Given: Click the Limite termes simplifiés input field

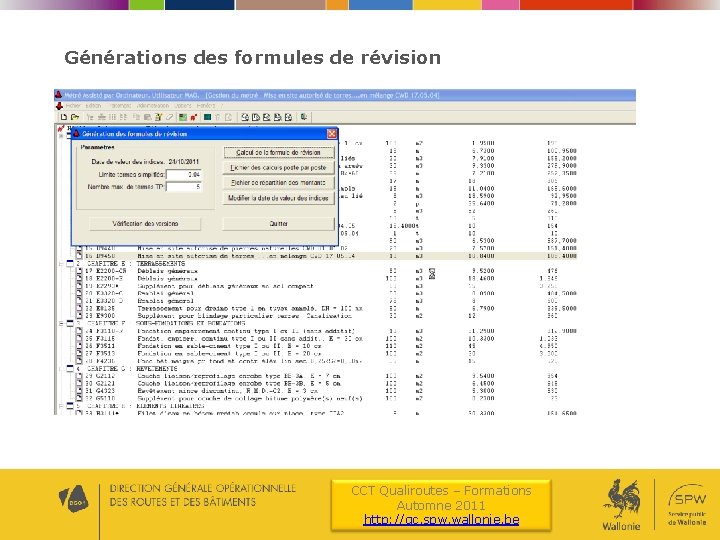Looking at the screenshot, I should pyautogui.click(x=184, y=174).
